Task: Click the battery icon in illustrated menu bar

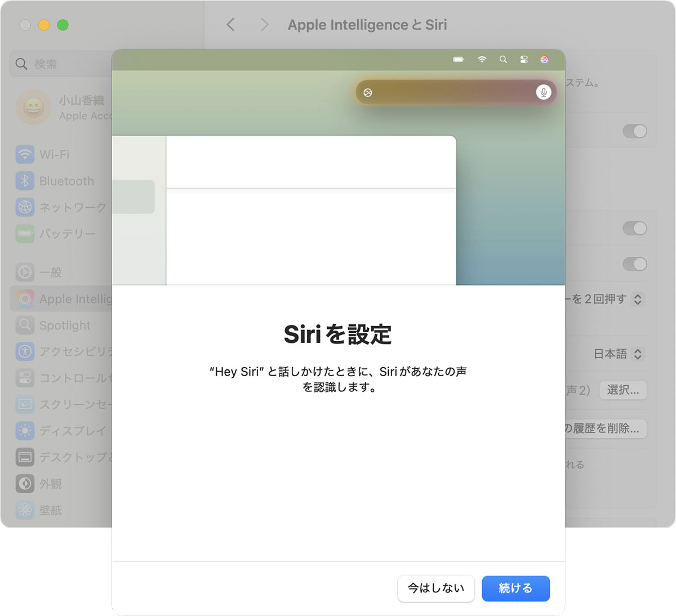Action: click(459, 59)
